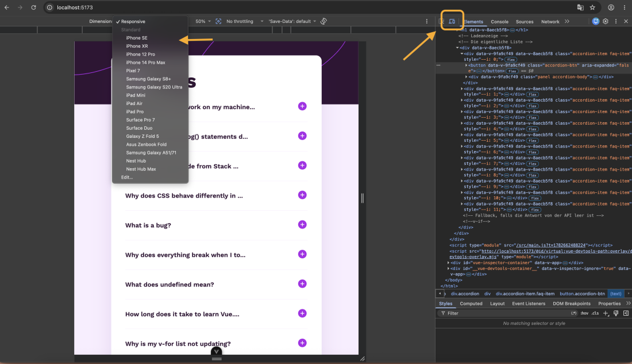Image resolution: width=632 pixels, height=364 pixels.
Task: Open FAQ 'Why does CSS behave differently in ...'
Action: tap(184, 196)
